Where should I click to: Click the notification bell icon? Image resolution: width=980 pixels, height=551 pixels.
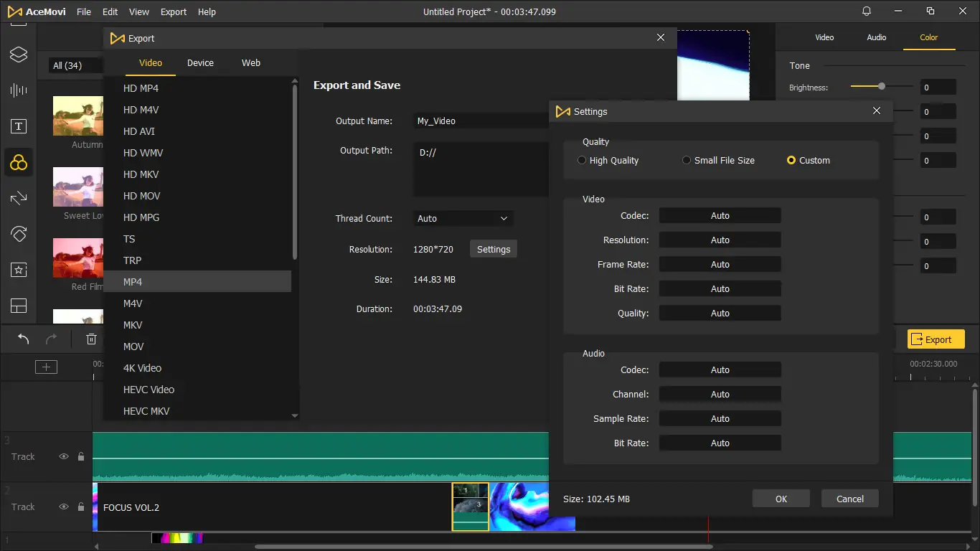pos(867,11)
